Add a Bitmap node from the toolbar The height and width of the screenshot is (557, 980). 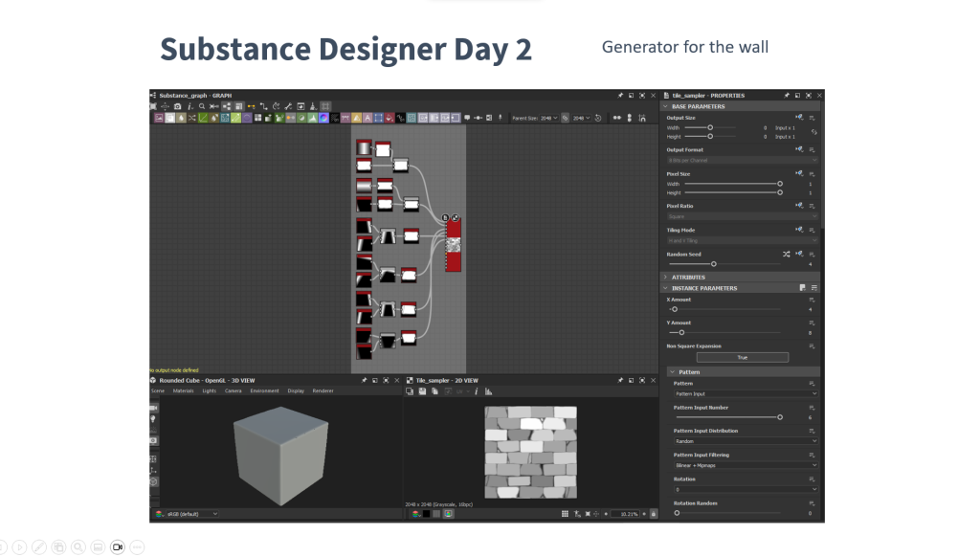coord(159,118)
